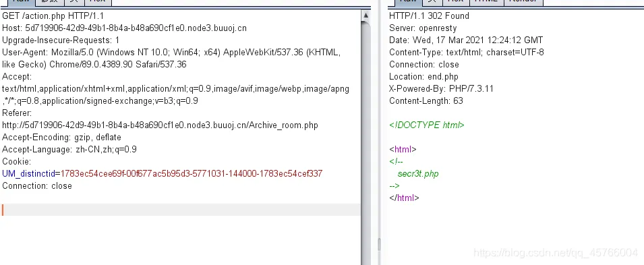Click 'Server: openresty' response header
Image resolution: width=644 pixels, height=265 pixels.
(x=423, y=28)
